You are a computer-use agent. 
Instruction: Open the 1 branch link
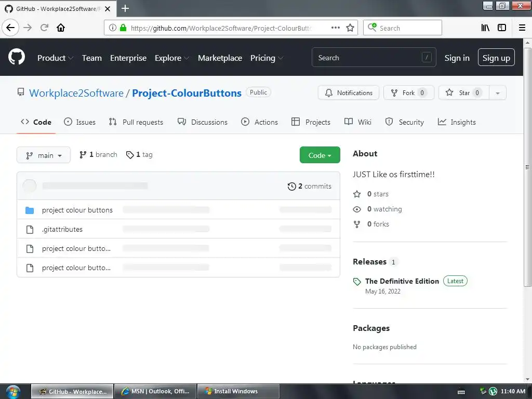(98, 155)
